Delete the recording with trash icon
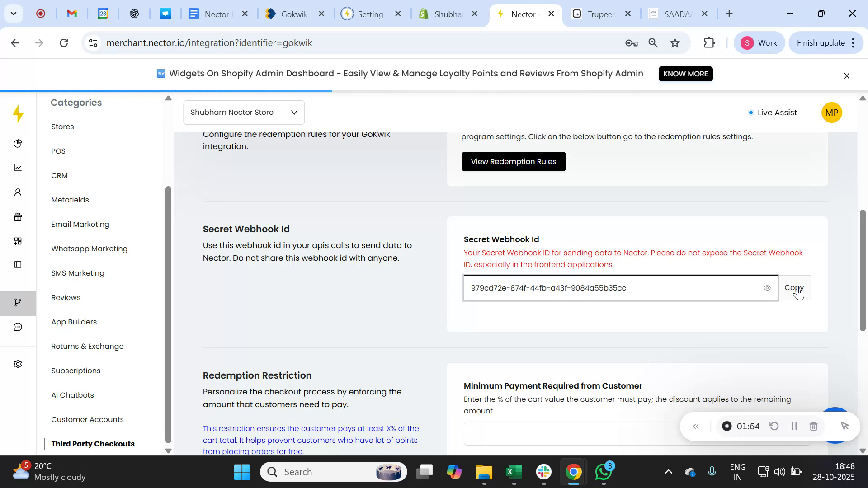Viewport: 868px width, 488px height. coord(813,426)
